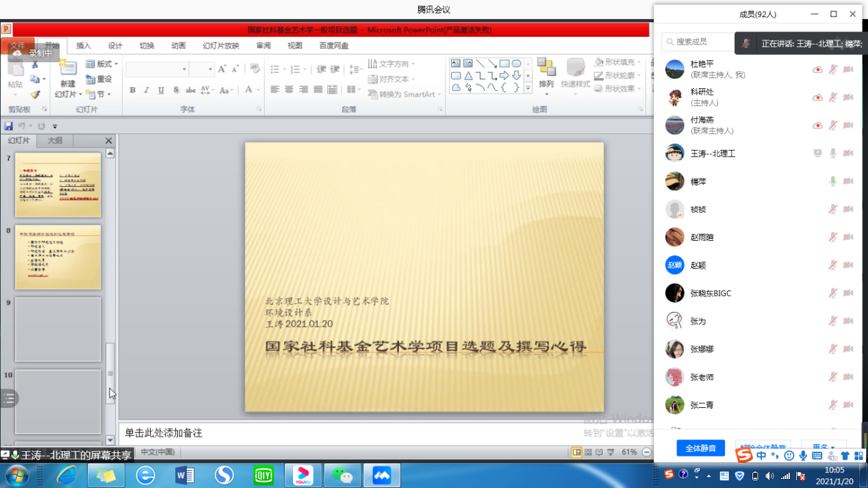
Task: Click the center align text icon
Action: [289, 90]
